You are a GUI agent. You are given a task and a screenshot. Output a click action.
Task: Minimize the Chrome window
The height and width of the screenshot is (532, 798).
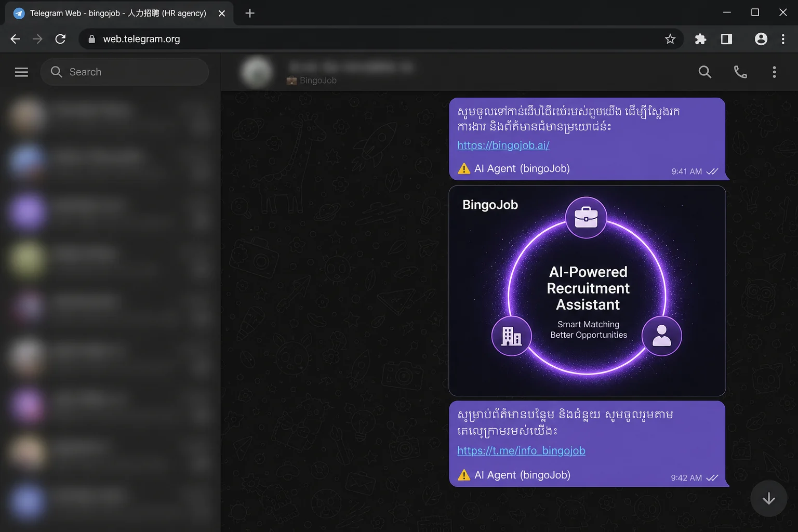727,12
